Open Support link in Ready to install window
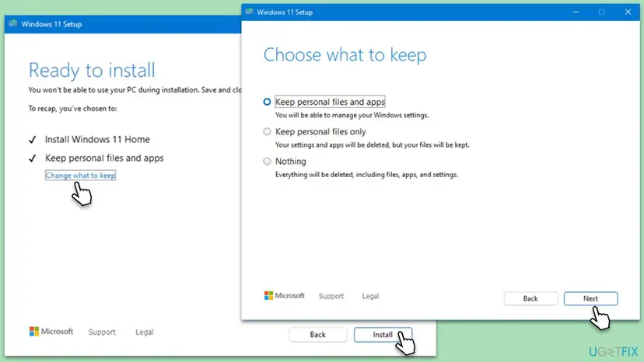The image size is (644, 362). [x=102, y=332]
